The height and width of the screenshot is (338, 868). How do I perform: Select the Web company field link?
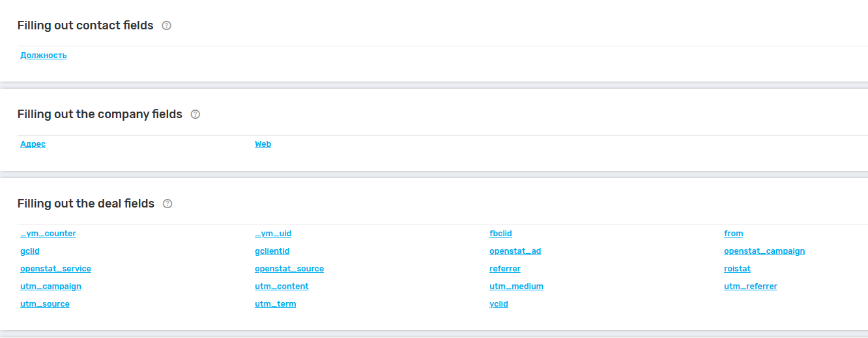coord(263,144)
